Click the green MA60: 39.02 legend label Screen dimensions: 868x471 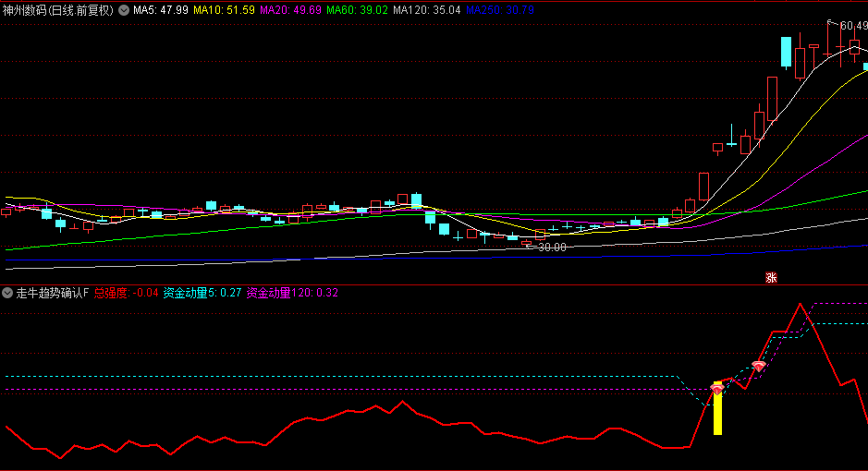click(359, 10)
